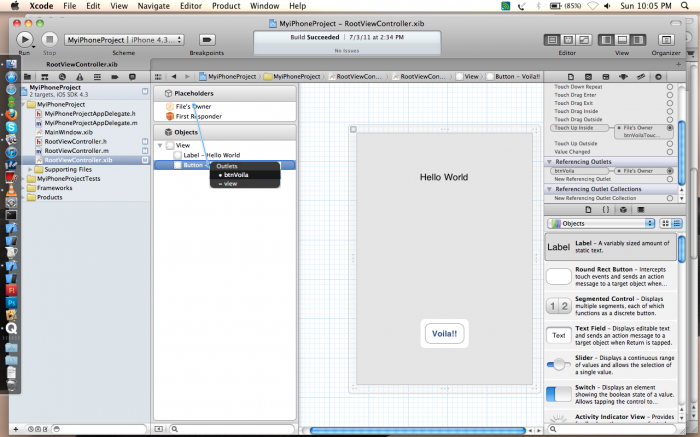Select MainWindow.xib in project navigator
The width and height of the screenshot is (700, 437).
point(68,132)
